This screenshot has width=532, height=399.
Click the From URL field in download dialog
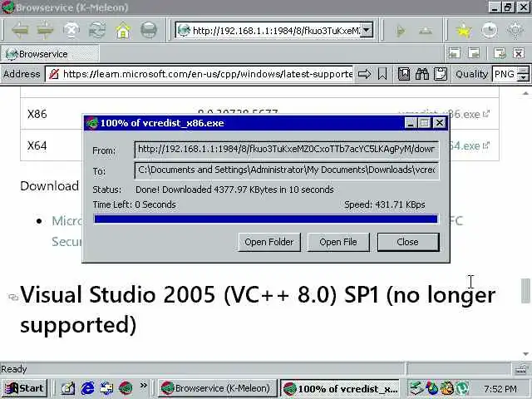click(287, 150)
